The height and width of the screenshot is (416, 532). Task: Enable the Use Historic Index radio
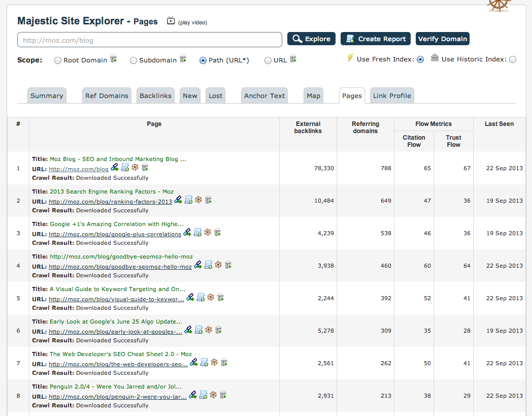(x=513, y=60)
